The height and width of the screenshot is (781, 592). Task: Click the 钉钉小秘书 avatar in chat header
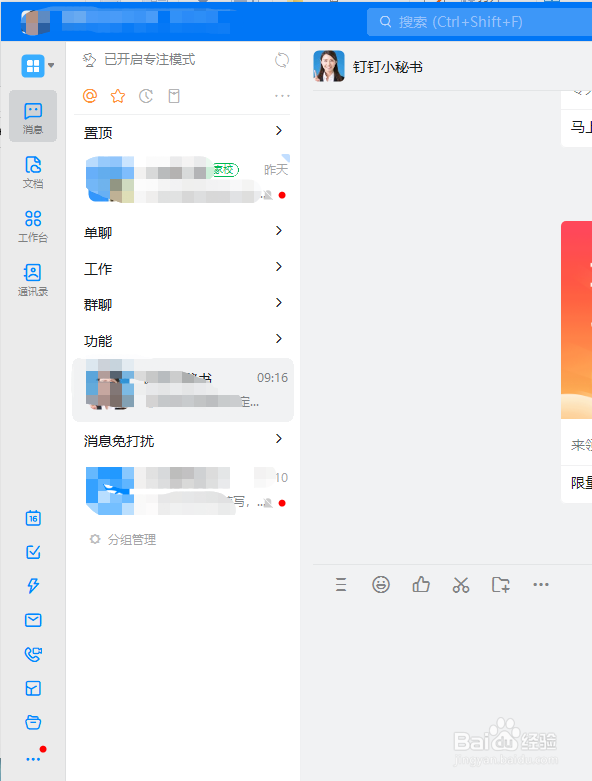[x=329, y=66]
